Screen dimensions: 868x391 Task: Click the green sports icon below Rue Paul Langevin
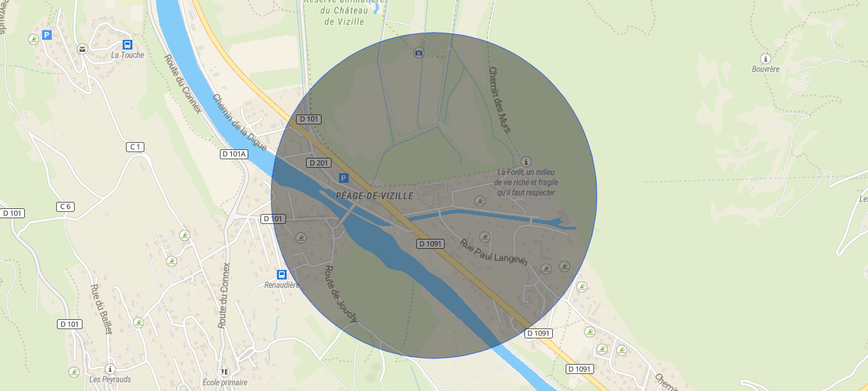pyautogui.click(x=546, y=269)
